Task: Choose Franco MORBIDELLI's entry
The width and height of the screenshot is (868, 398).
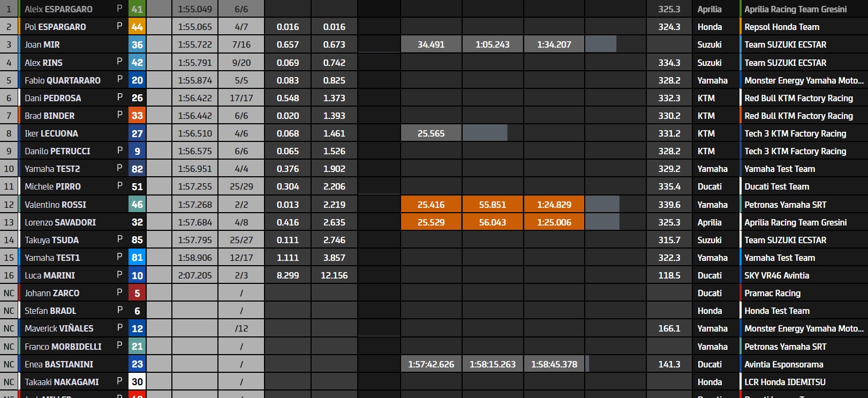Action: point(63,347)
